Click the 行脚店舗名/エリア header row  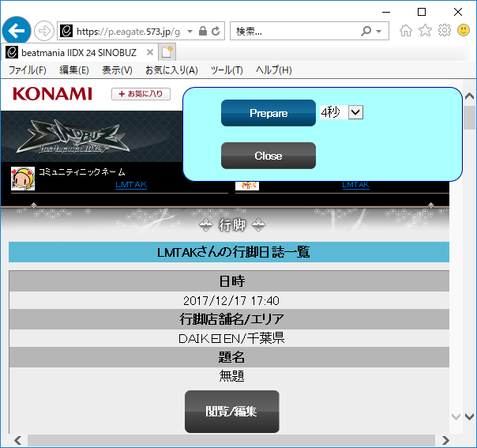pos(229,319)
